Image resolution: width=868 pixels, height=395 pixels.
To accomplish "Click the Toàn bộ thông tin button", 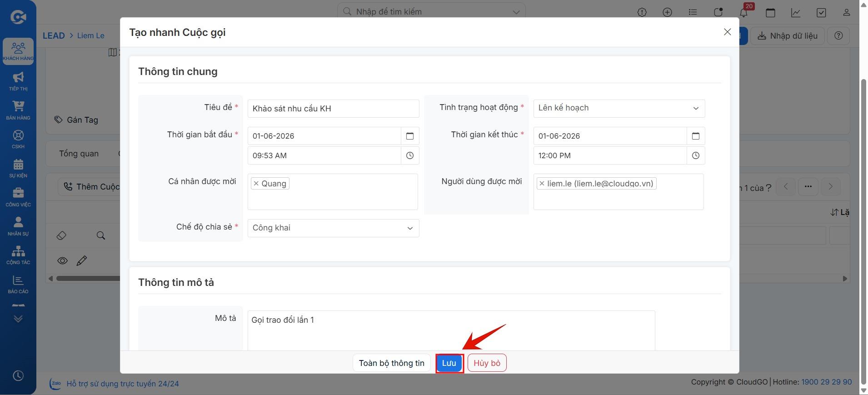I will point(391,363).
